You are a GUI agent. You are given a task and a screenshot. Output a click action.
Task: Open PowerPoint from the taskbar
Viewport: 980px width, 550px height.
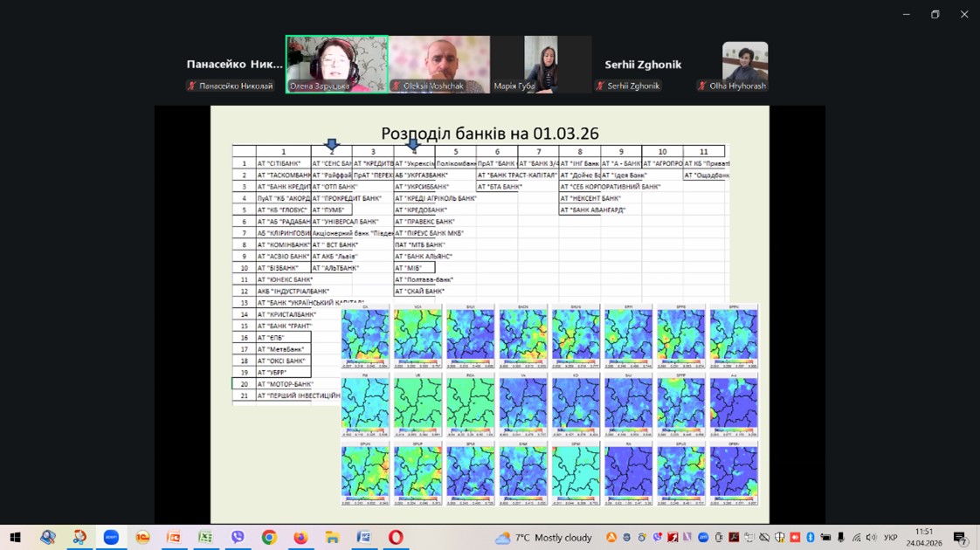tap(174, 538)
